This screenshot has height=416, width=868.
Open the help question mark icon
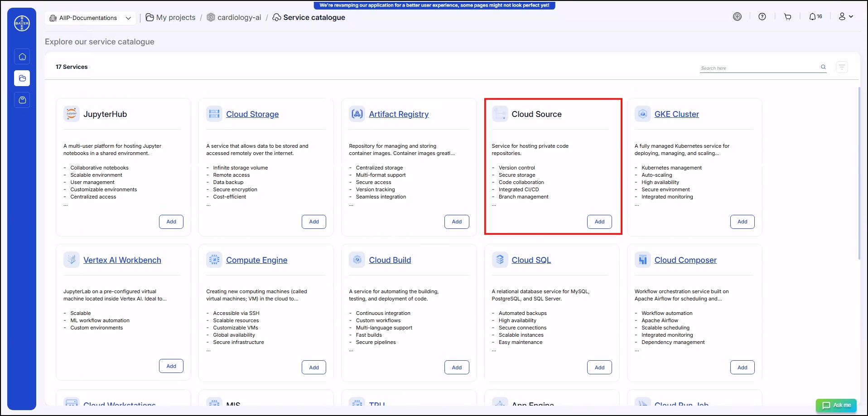pyautogui.click(x=762, y=17)
